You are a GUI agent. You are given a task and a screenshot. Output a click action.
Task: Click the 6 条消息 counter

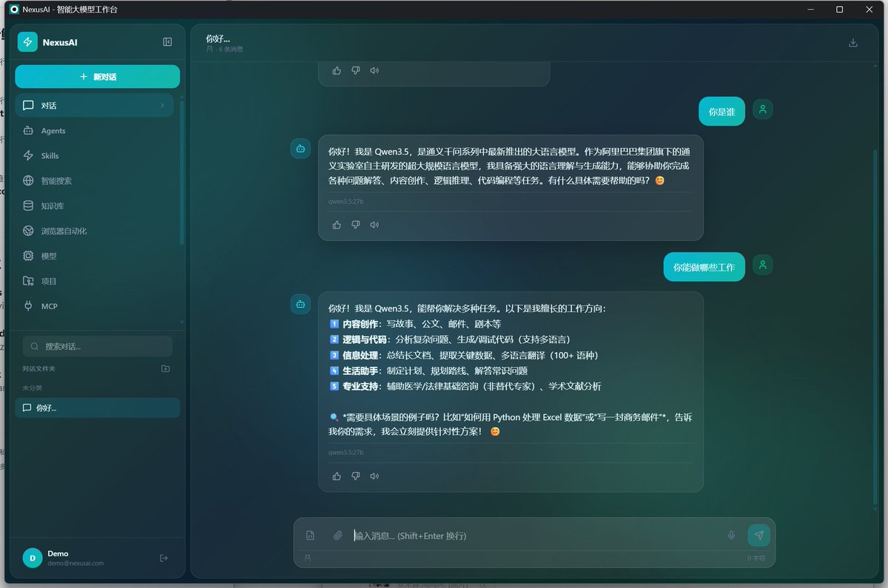pos(230,50)
